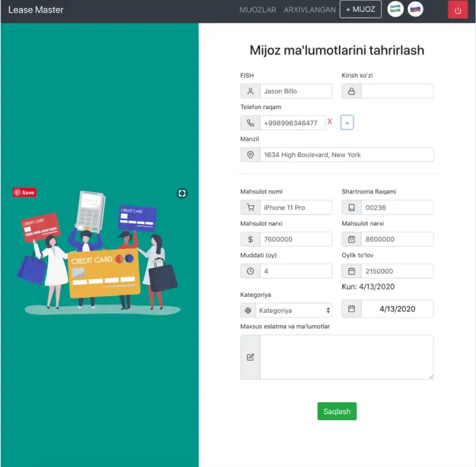The height and width of the screenshot is (467, 476).
Task: Click the map pin icon by Manzil
Action: click(250, 155)
